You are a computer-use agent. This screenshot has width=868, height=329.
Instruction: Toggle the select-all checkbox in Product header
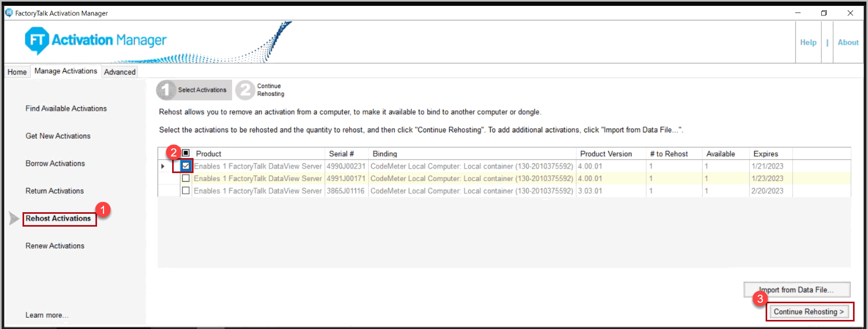[x=186, y=153]
